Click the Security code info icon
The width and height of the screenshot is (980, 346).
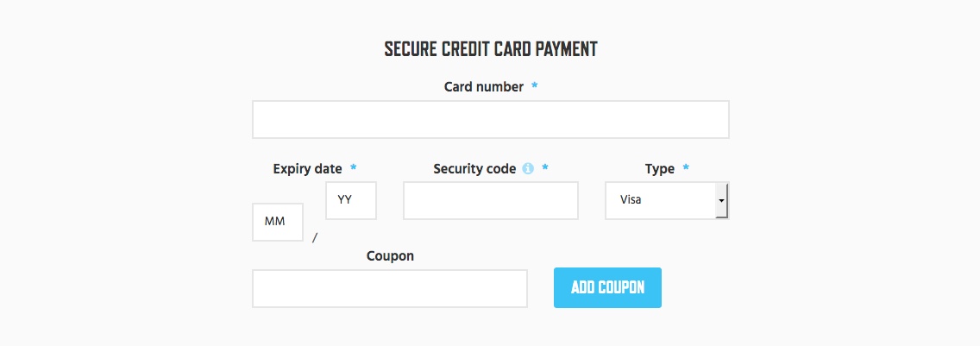528,169
